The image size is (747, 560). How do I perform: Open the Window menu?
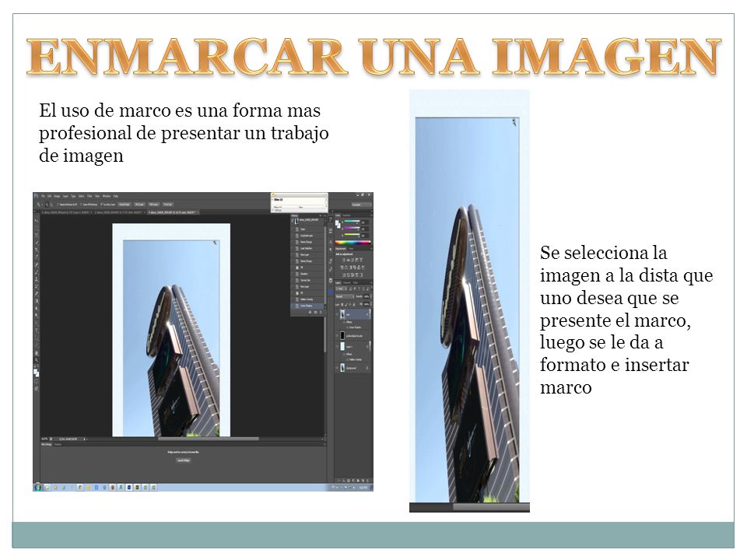click(x=107, y=196)
